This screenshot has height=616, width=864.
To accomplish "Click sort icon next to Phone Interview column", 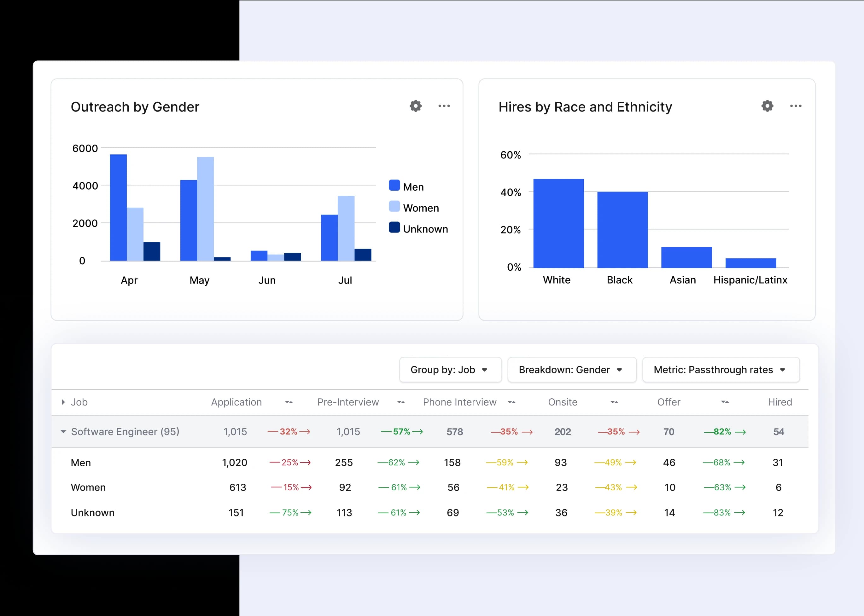I will 512,402.
